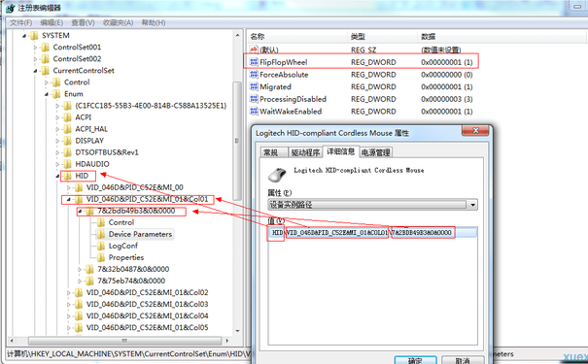Click the tree pane scroll-down arrow
588x364 pixels.
(x=237, y=331)
